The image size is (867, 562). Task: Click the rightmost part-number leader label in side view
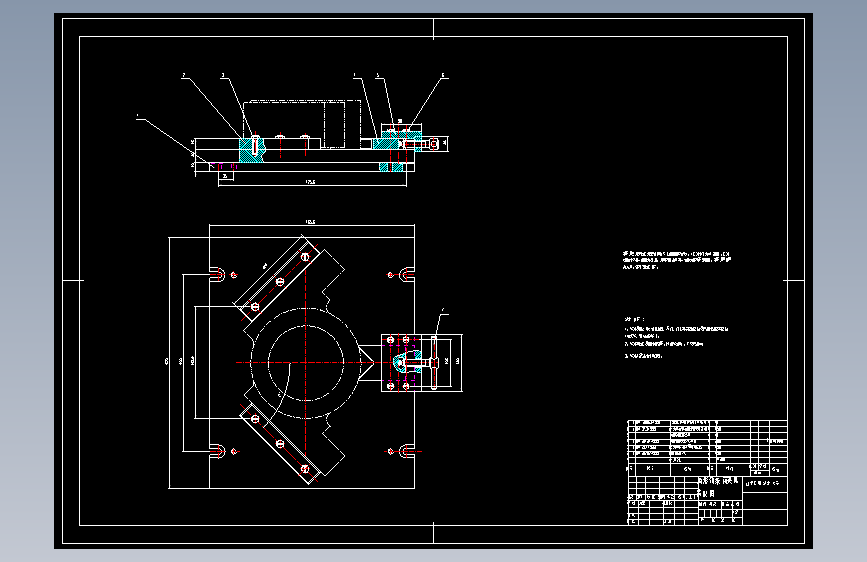(x=443, y=75)
